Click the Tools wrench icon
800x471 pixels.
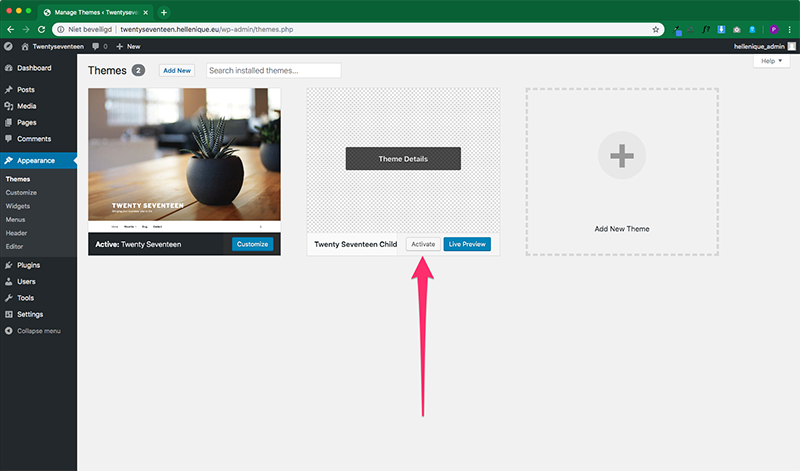[9, 298]
